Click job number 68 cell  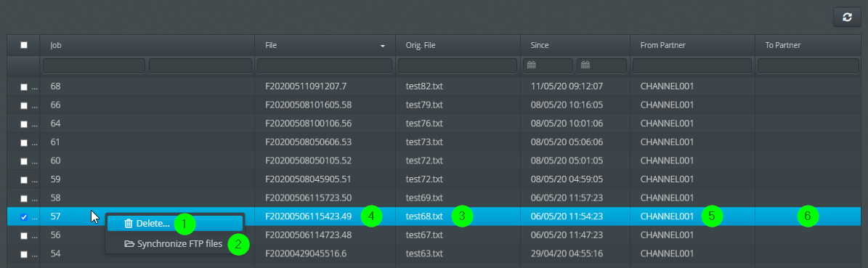coord(147,86)
